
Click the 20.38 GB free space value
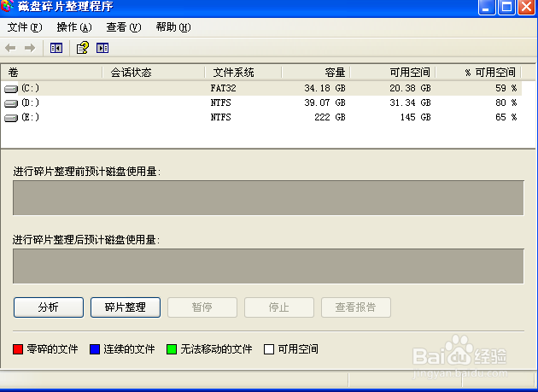tap(410, 88)
